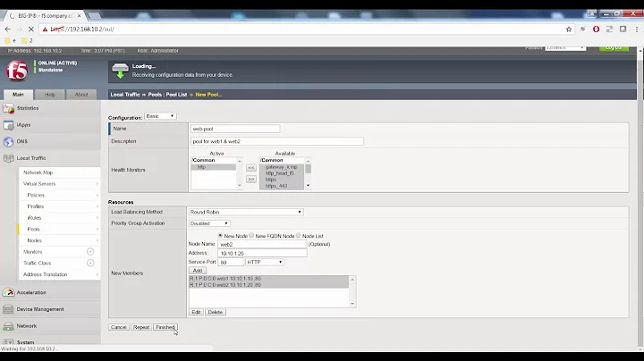
Task: Select the New Node radio button
Action: (x=220, y=236)
